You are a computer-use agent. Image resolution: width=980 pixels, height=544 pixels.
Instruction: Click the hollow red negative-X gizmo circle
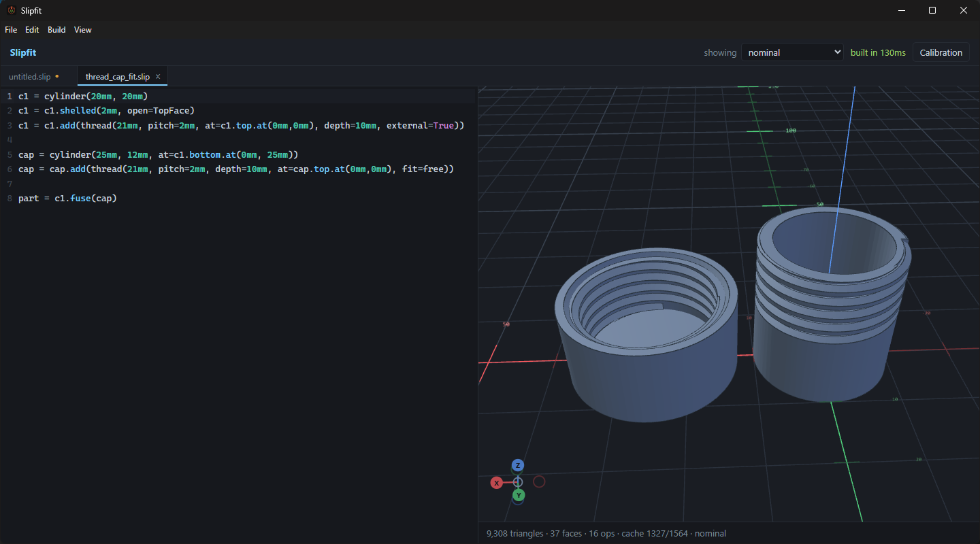(539, 482)
